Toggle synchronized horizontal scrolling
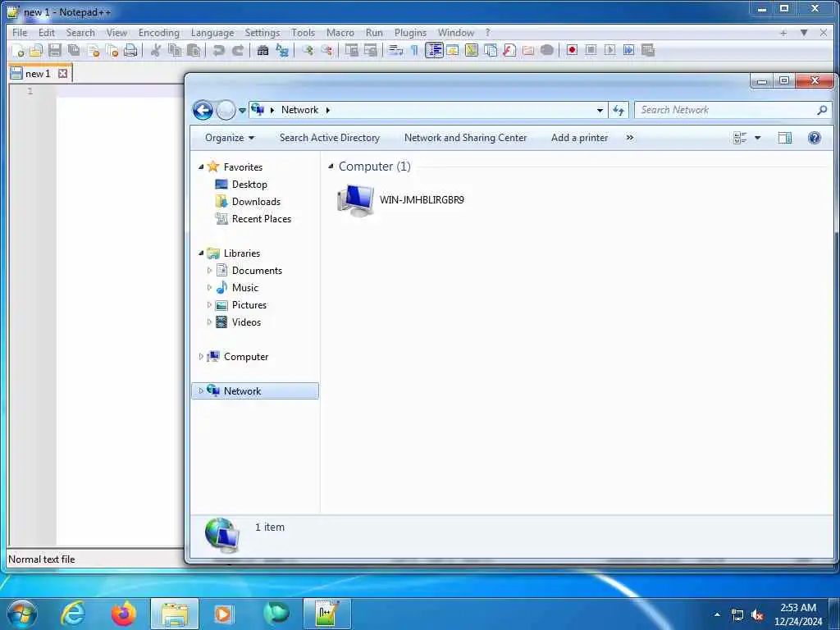This screenshot has width=840, height=630. pos(370,50)
